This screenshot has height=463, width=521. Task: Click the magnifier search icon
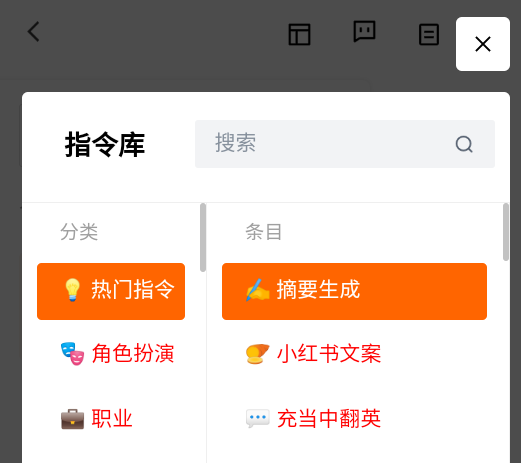coord(464,144)
